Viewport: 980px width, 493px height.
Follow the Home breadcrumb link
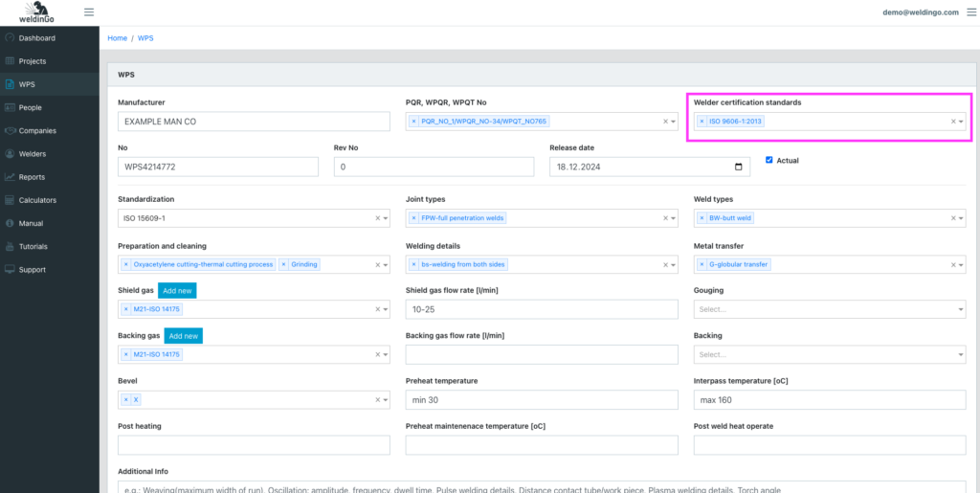117,38
